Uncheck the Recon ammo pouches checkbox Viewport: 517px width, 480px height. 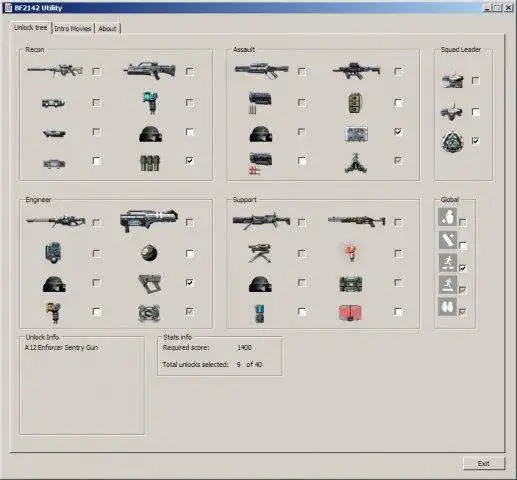(x=190, y=161)
